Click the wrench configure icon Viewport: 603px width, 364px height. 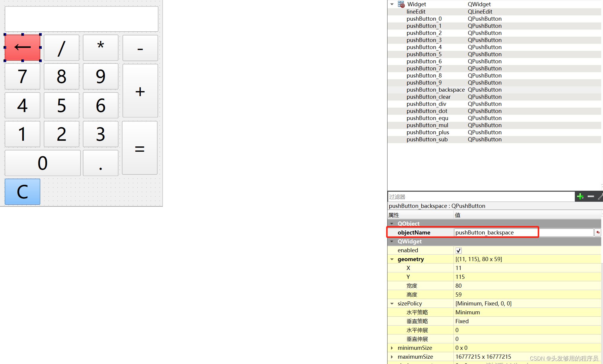tap(601, 196)
